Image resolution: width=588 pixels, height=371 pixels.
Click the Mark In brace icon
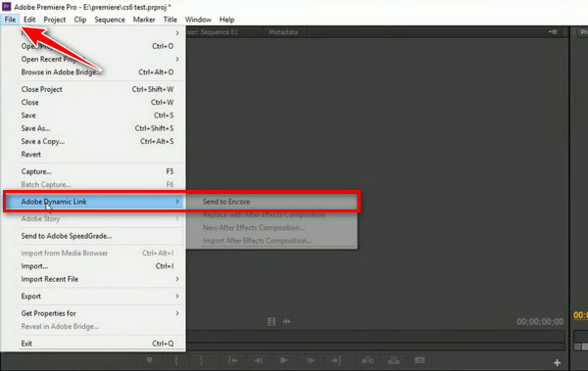click(175, 360)
